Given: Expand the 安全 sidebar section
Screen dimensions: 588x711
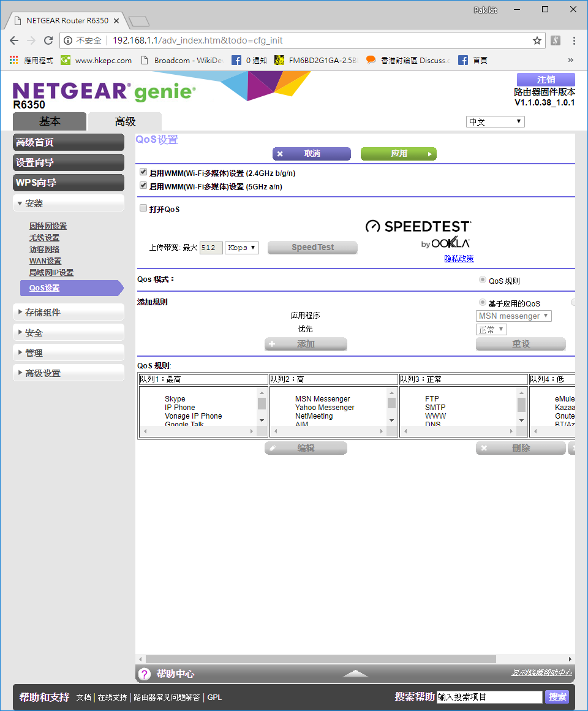Looking at the screenshot, I should [x=69, y=332].
